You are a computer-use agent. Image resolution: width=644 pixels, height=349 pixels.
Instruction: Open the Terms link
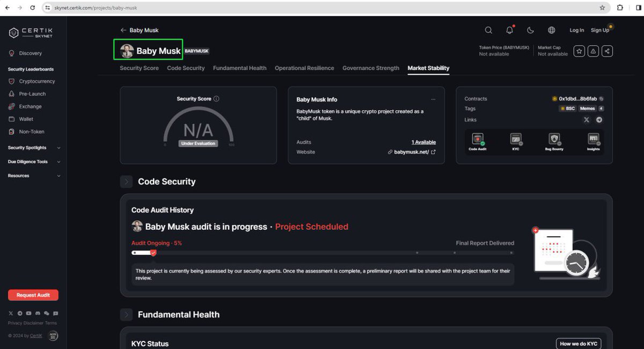pos(51,323)
